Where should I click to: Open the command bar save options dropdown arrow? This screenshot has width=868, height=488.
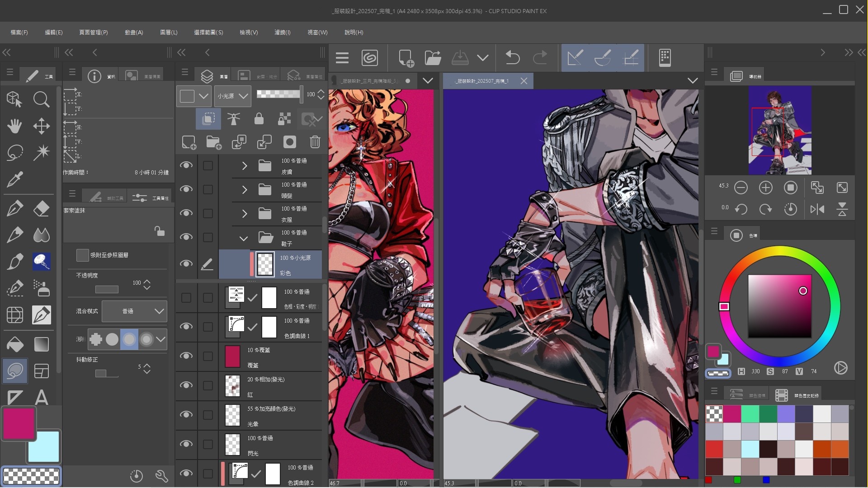[483, 58]
